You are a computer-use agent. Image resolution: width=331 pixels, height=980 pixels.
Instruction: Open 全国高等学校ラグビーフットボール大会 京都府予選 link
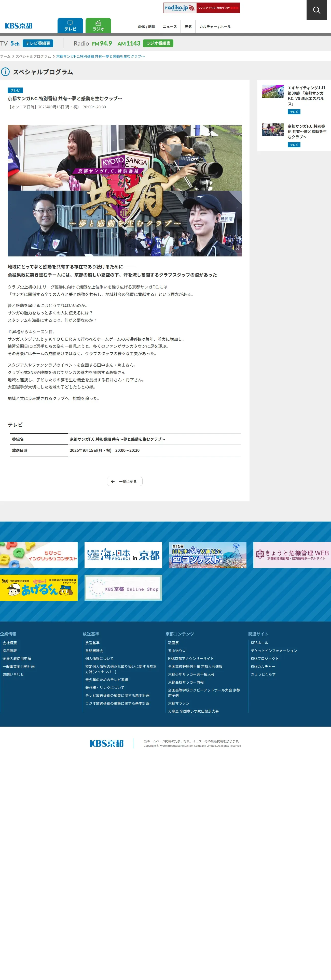pyautogui.click(x=204, y=693)
